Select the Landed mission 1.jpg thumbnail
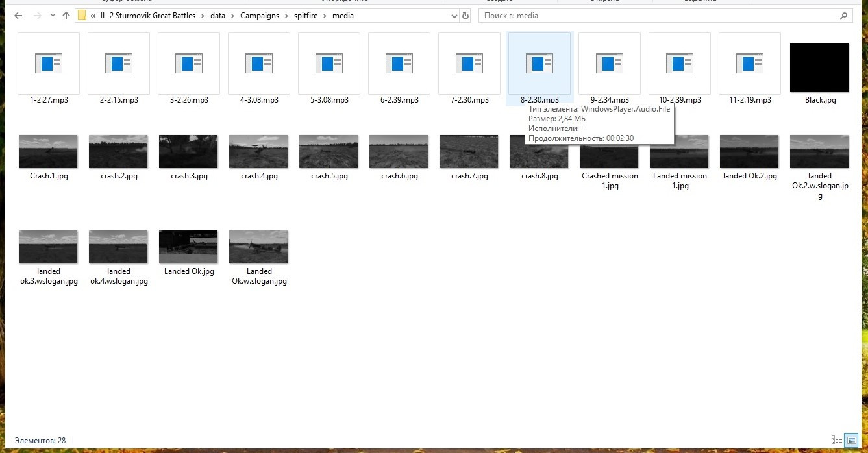This screenshot has width=868, height=453. pyautogui.click(x=679, y=153)
